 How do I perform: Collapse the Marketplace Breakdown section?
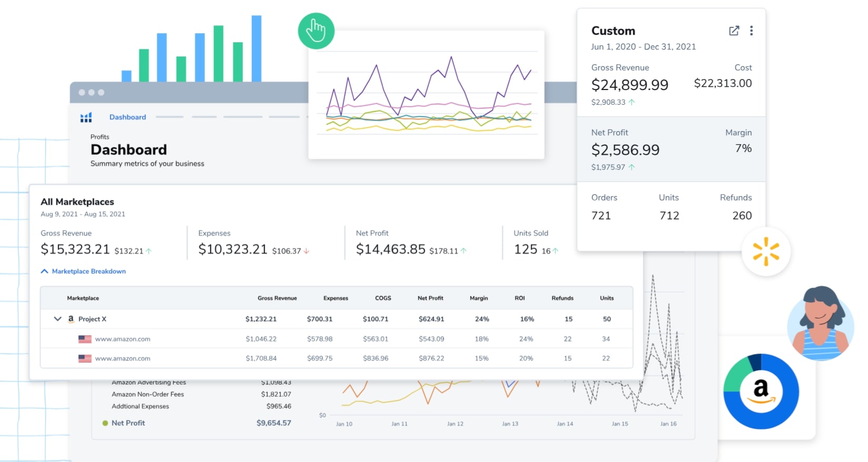click(83, 272)
